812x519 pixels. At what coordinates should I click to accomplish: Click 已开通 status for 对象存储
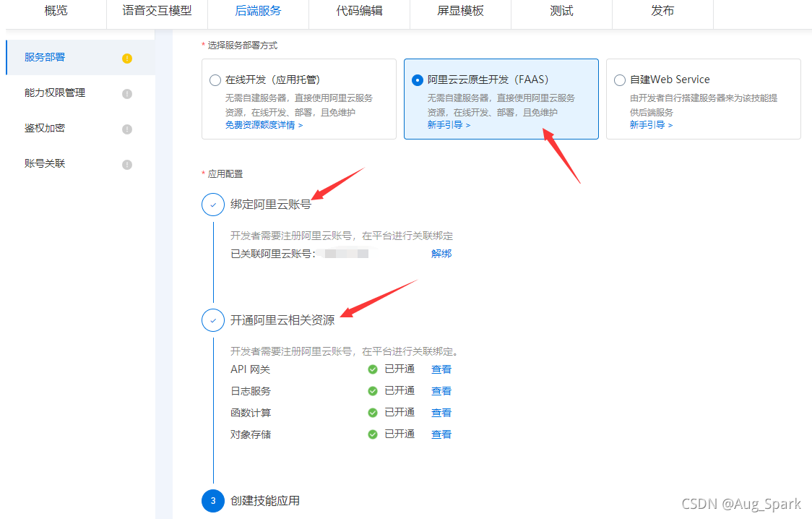[399, 434]
